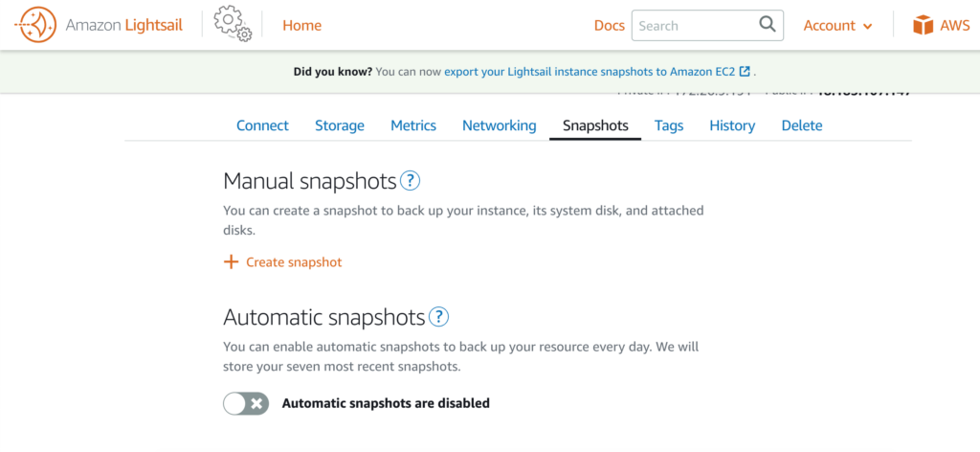Click the Amazon Lightsail logo icon
The width and height of the screenshot is (980, 452).
[x=35, y=25]
